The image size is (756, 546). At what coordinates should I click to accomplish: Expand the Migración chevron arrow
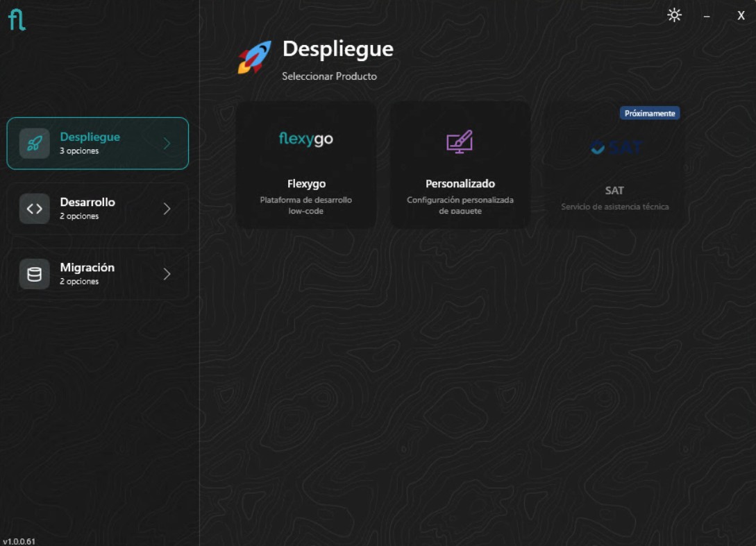167,274
